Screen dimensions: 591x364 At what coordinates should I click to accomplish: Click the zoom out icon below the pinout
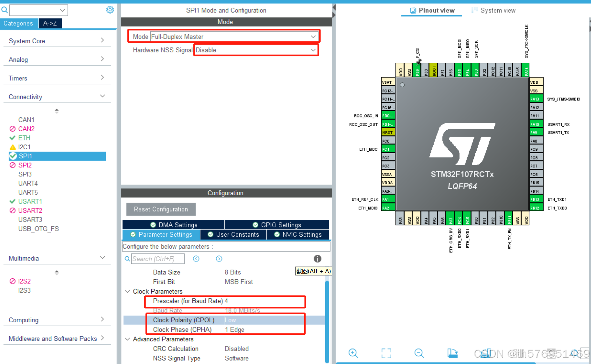[419, 353]
